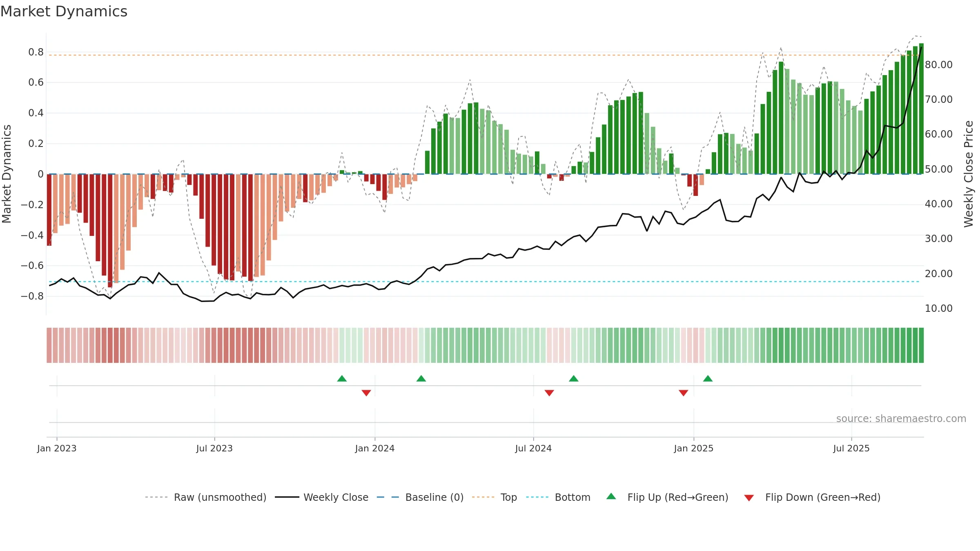Toggle the Top legend entry
Viewport: 980px width, 551px height.
tap(494, 497)
